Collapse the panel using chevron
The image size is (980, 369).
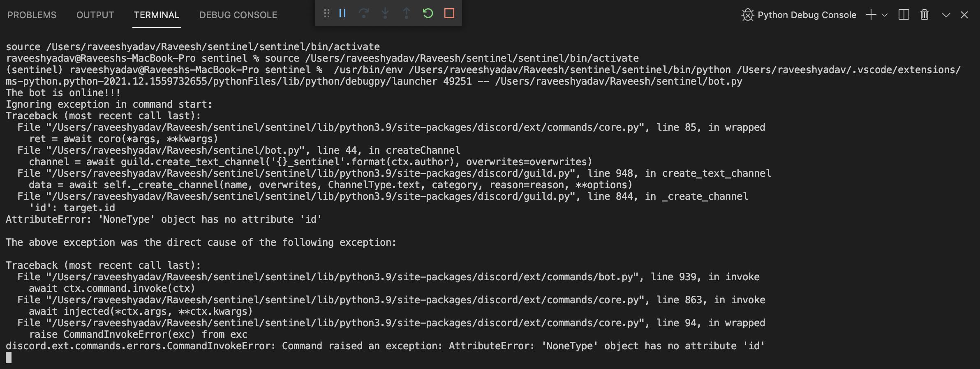coord(946,15)
